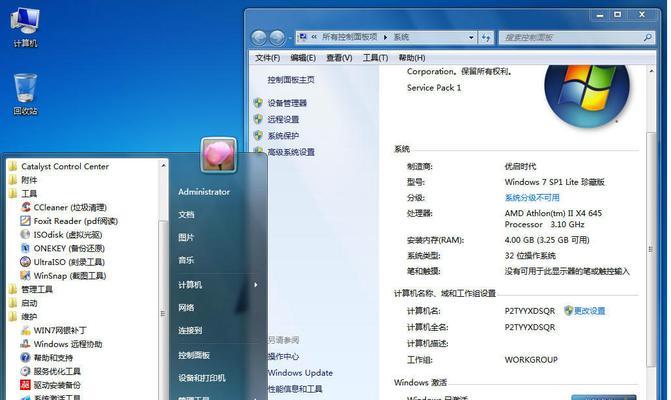671x400 pixels.
Task: Expand the 计算机 submenu arrow in start menu
Action: 256,285
